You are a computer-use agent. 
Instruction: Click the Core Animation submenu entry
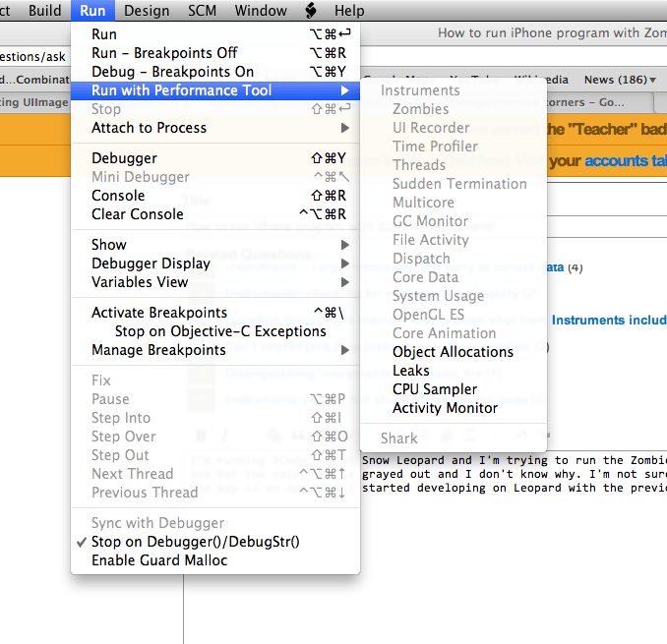coord(454,333)
